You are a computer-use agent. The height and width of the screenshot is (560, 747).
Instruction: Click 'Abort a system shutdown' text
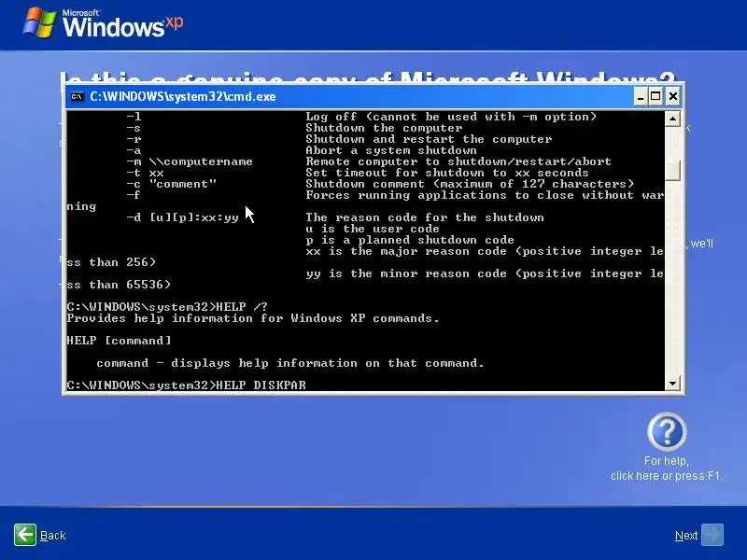(390, 150)
